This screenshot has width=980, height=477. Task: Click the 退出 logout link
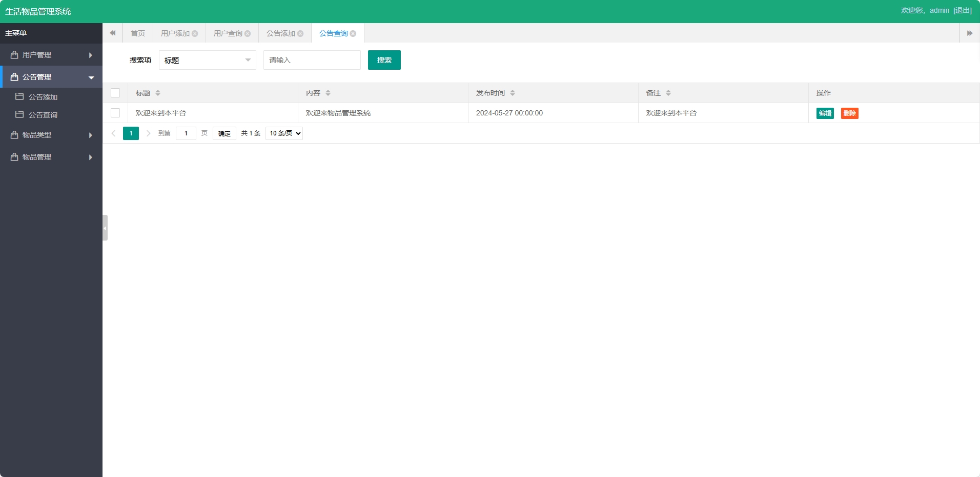pyautogui.click(x=962, y=10)
